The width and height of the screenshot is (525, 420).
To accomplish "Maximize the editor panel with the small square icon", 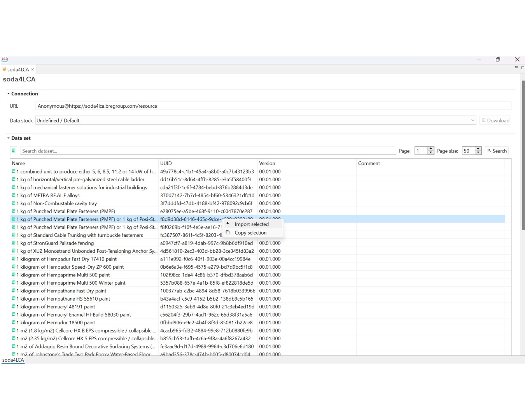I will click(x=523, y=68).
